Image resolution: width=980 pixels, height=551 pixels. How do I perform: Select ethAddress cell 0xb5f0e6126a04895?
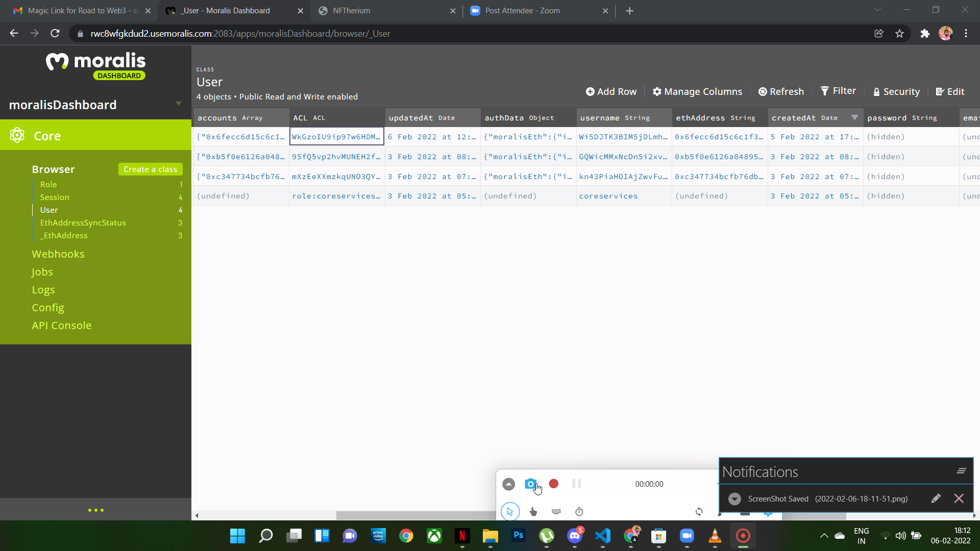720,157
